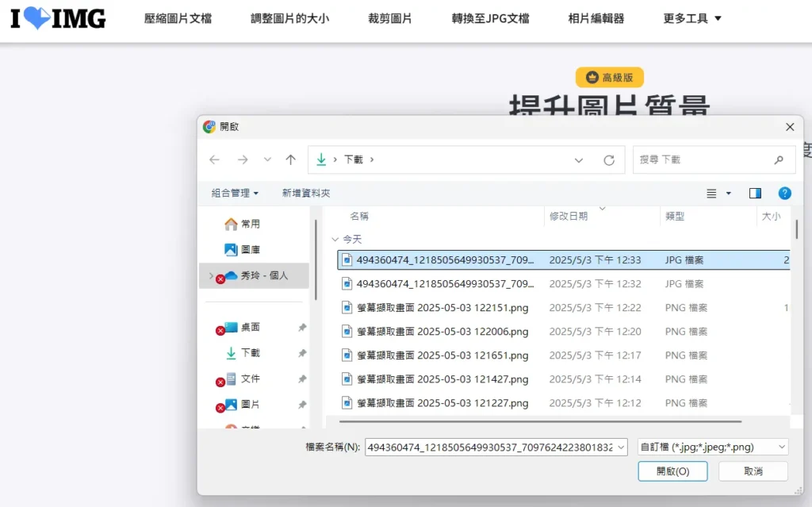
Task: Open 轉換至JPG文檔 page
Action: point(490,19)
